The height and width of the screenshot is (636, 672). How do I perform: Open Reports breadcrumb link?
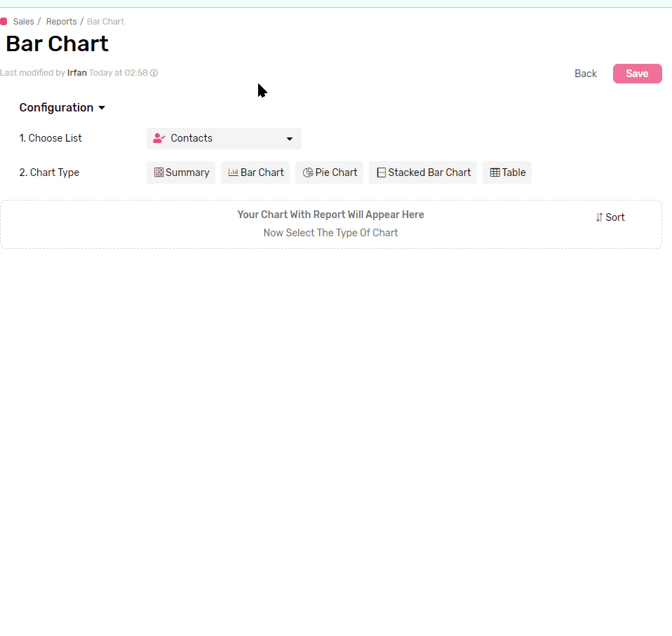point(61,22)
